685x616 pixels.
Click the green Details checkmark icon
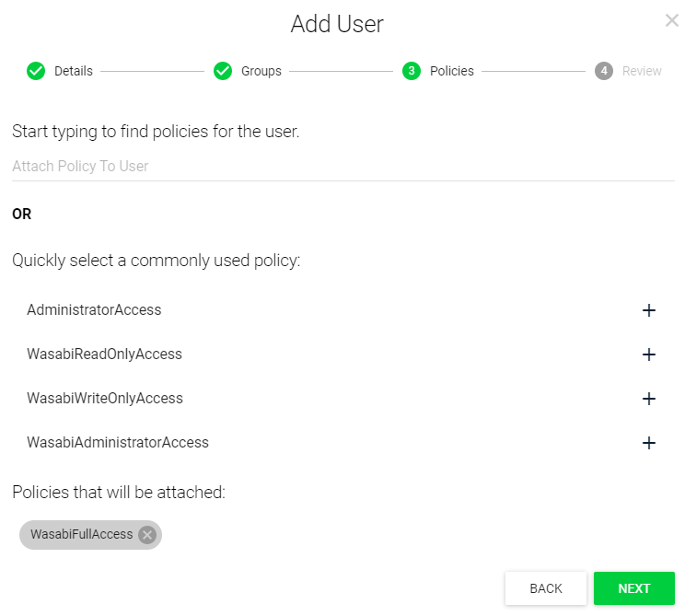36,71
